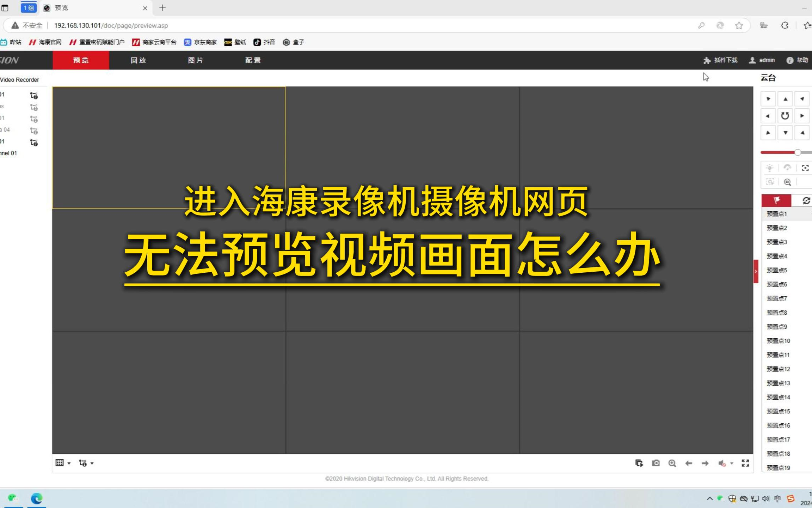The width and height of the screenshot is (812, 508).
Task: Open 海康官网 bookmark
Action: [x=45, y=42]
